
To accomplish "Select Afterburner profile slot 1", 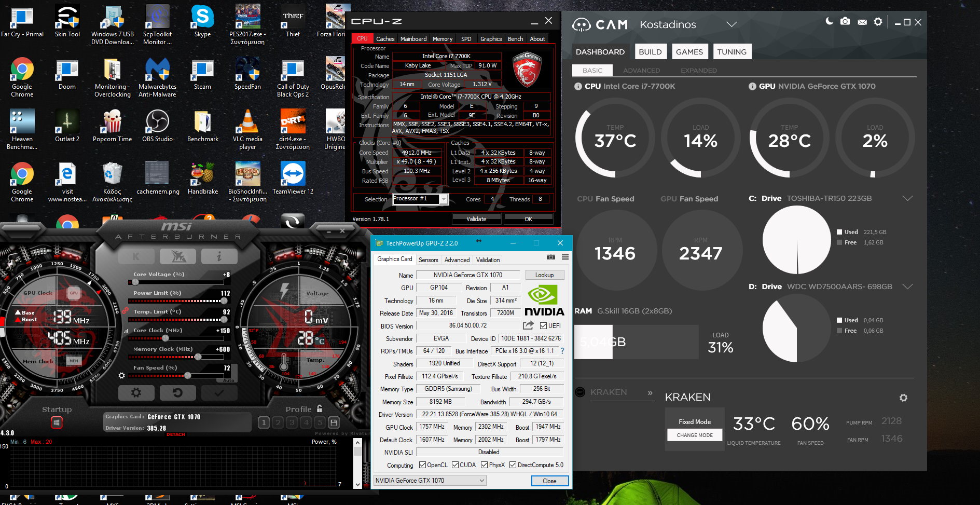I will pyautogui.click(x=264, y=422).
